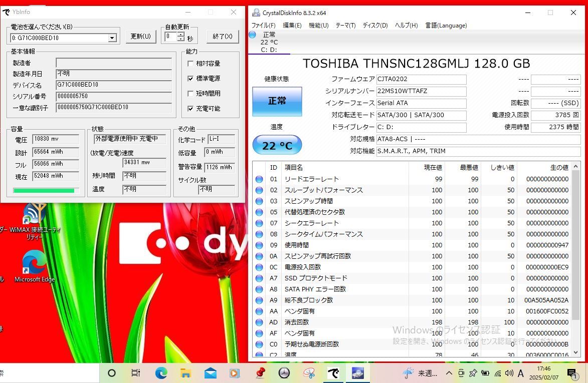This screenshot has height=383, width=588.
Task: Open Microsoft Edge desktop shortcut
Action: (35, 266)
